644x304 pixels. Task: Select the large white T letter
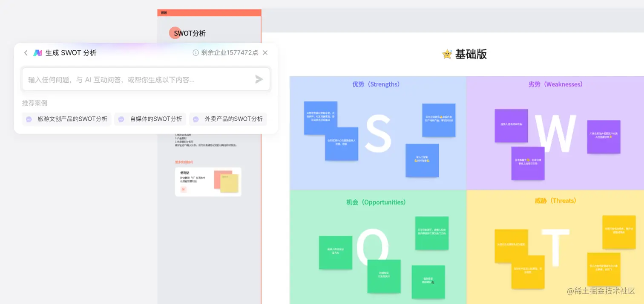555,248
